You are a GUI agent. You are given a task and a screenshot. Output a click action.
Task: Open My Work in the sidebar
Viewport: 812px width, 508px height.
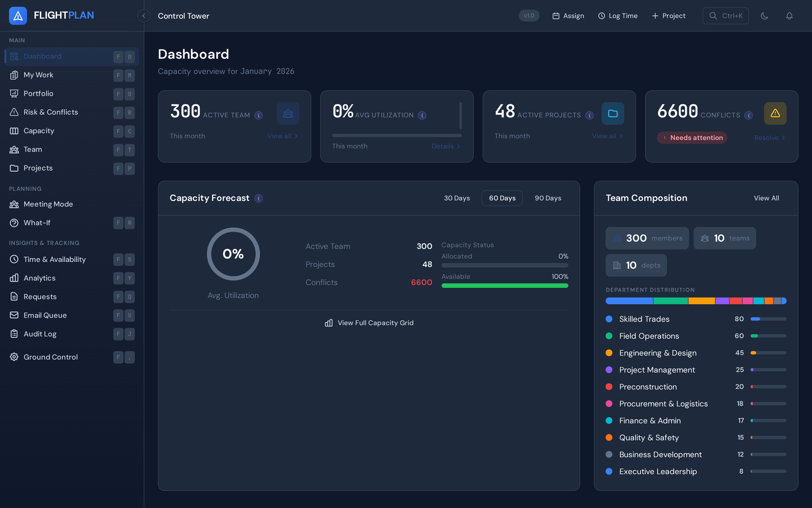point(72,75)
